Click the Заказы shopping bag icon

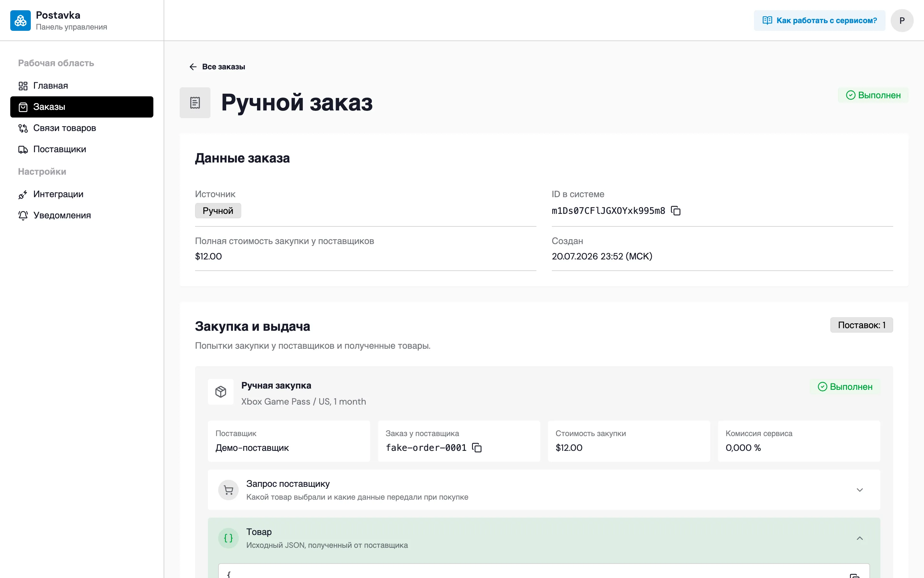tap(23, 107)
